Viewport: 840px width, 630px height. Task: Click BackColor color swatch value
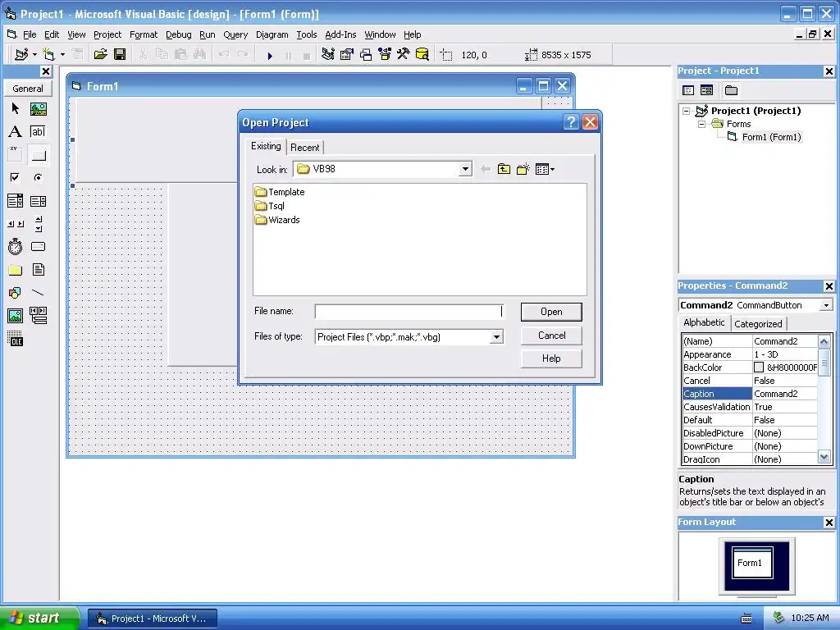[759, 367]
